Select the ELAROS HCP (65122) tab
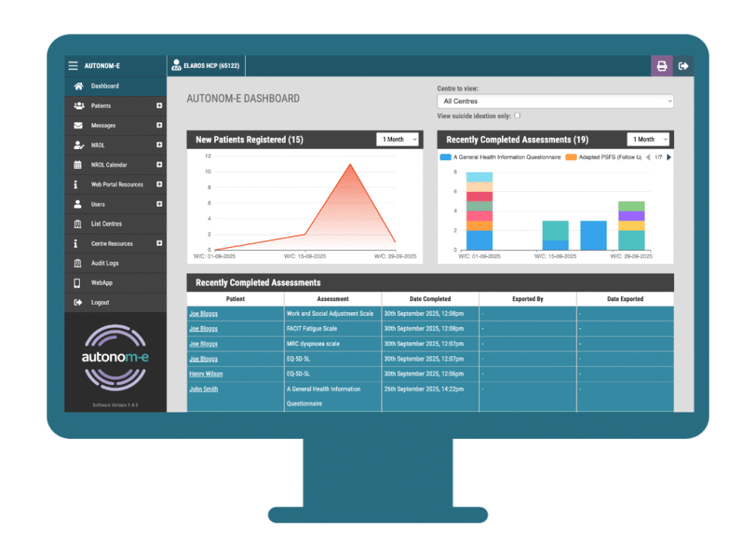This screenshot has width=756, height=560. [205, 65]
